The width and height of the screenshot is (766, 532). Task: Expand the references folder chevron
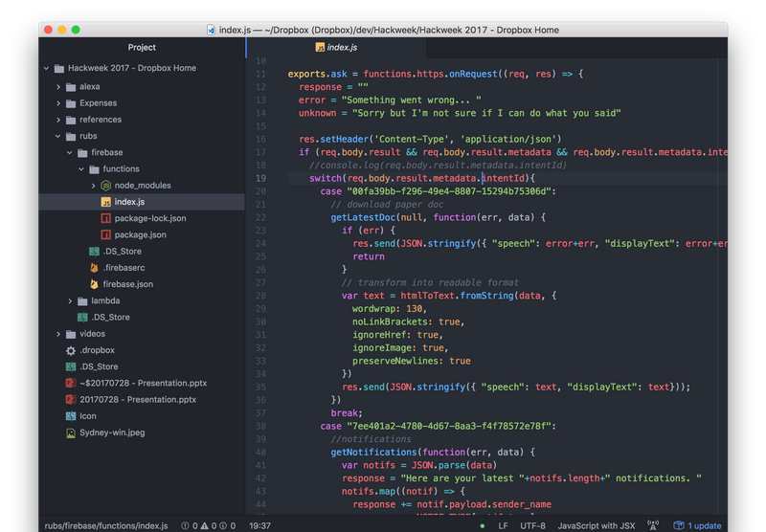58,120
